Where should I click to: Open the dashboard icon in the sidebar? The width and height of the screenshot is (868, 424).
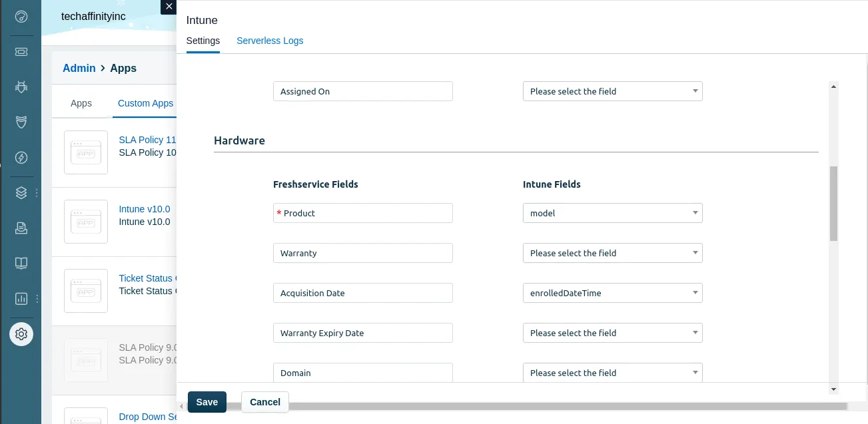click(x=21, y=16)
